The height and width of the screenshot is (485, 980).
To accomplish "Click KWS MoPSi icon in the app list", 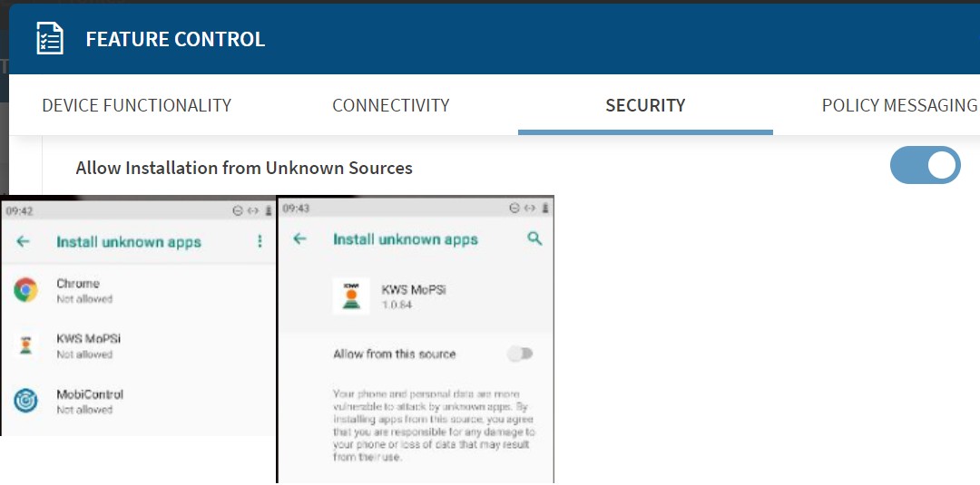I will pos(25,345).
